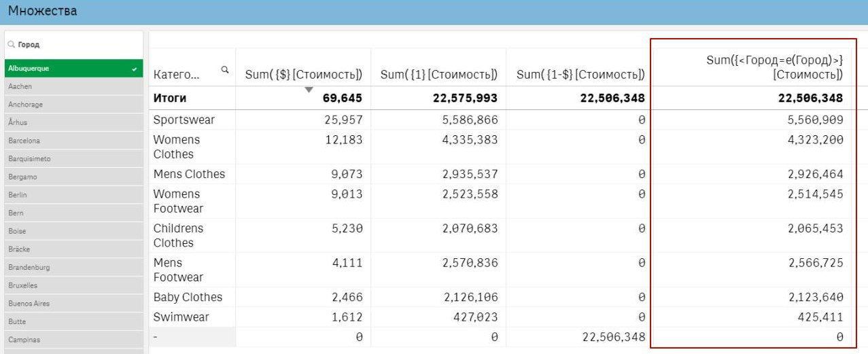The image size is (868, 354).
Task: Click the Множества sheet title
Action: pos(42,11)
